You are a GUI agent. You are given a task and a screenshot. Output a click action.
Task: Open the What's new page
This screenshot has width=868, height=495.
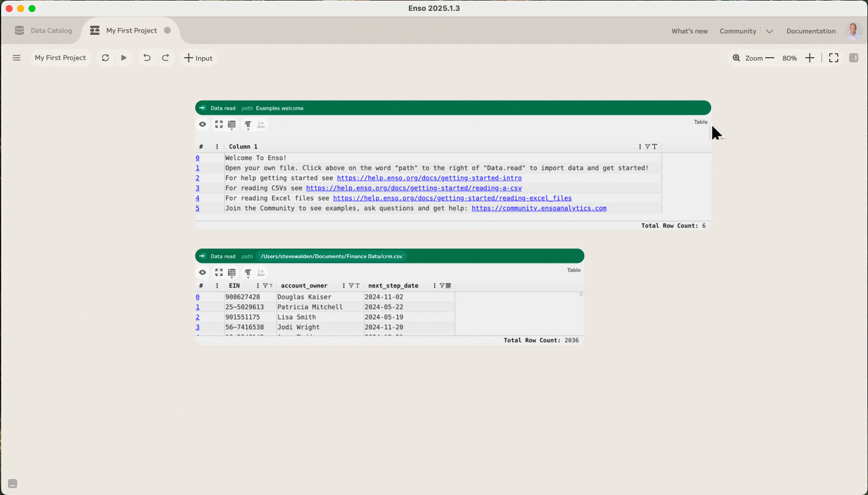[x=689, y=31]
